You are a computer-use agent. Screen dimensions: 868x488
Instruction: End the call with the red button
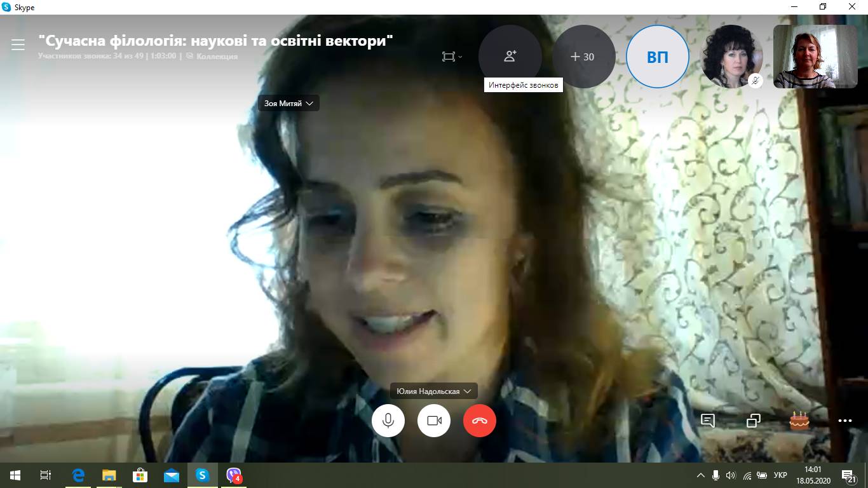(x=479, y=421)
